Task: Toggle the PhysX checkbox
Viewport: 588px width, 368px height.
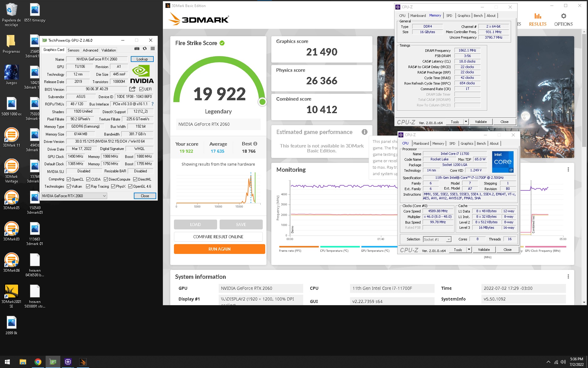Action: pos(113,186)
